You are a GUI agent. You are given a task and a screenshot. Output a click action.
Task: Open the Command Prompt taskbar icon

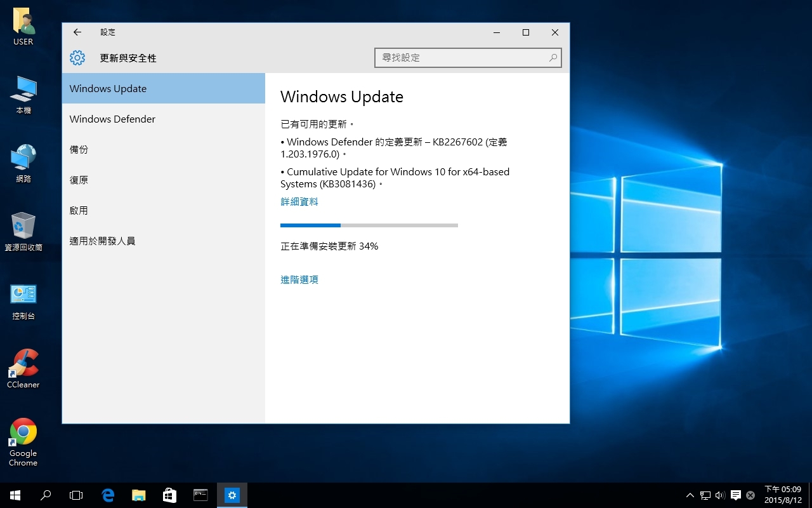200,495
